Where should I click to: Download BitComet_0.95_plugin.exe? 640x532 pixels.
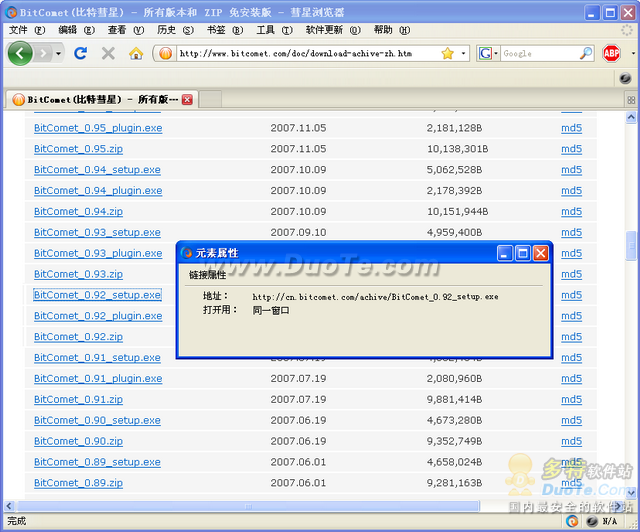(x=98, y=128)
